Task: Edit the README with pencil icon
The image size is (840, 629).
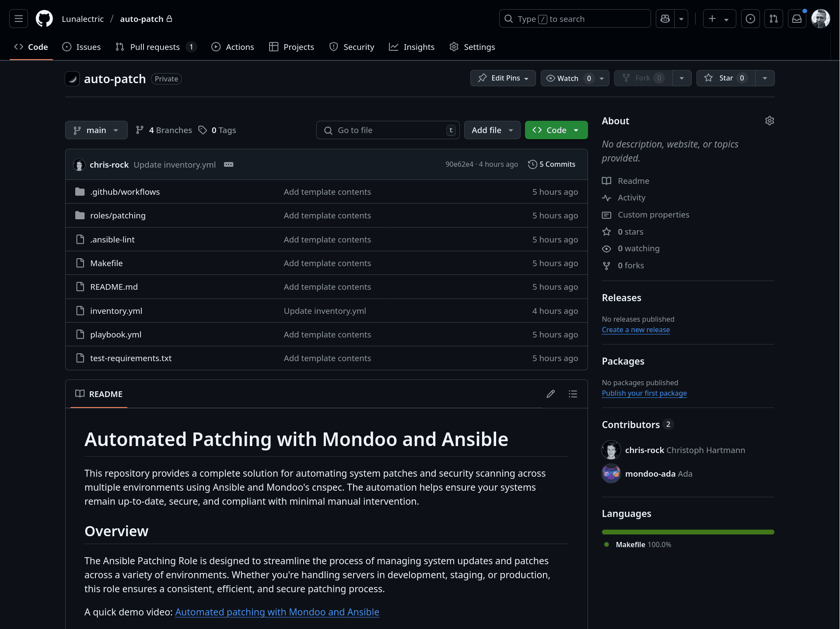Action: [x=550, y=394]
